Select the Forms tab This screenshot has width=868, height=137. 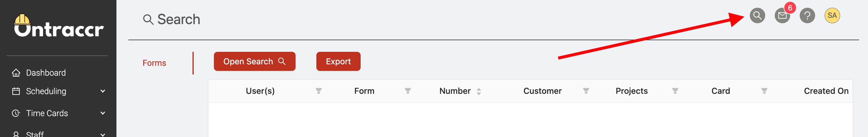pyautogui.click(x=154, y=63)
